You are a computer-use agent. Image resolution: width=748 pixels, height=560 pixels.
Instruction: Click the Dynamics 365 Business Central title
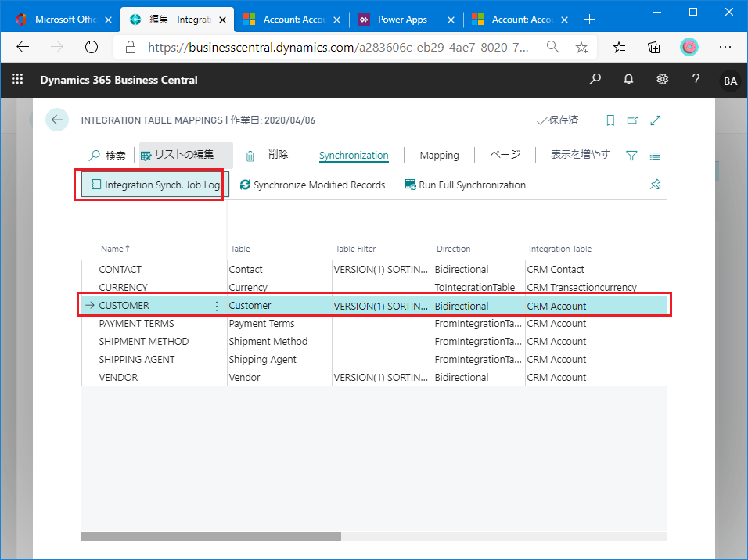(119, 80)
